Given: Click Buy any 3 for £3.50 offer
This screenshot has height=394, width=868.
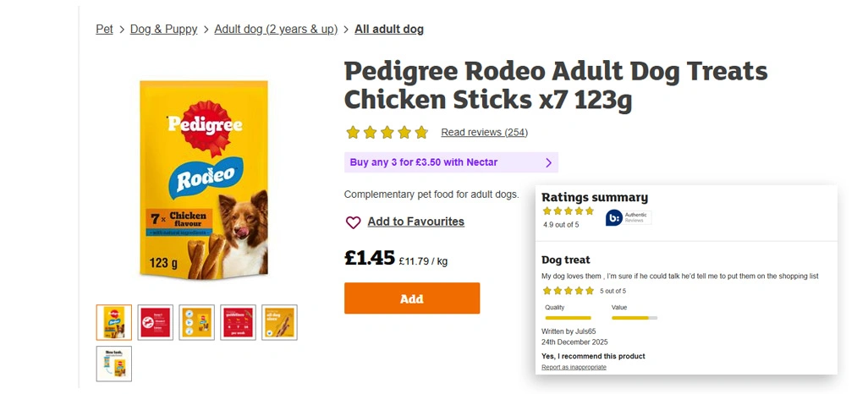Looking at the screenshot, I should coord(424,162).
